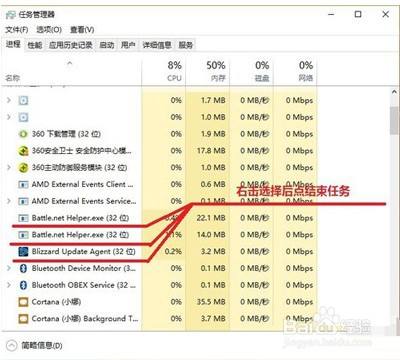Expand the AMD External Events Service group

[x=9, y=201]
